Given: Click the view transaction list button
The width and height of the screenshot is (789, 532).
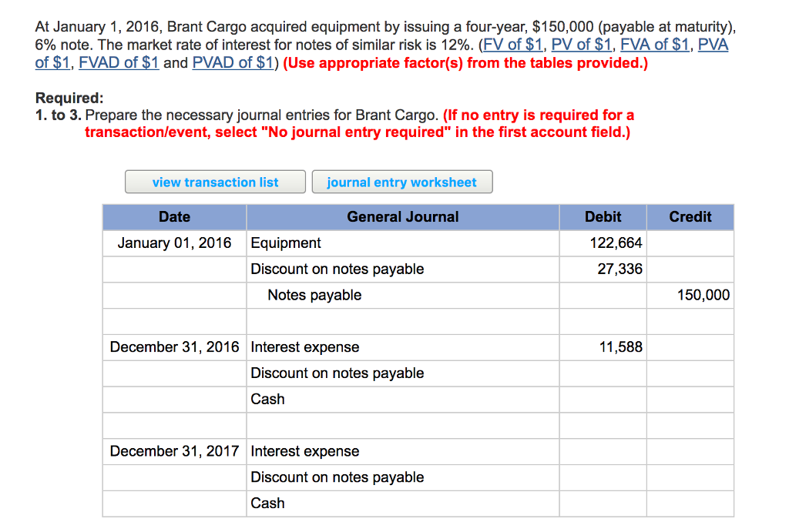Looking at the screenshot, I should coord(215,181).
